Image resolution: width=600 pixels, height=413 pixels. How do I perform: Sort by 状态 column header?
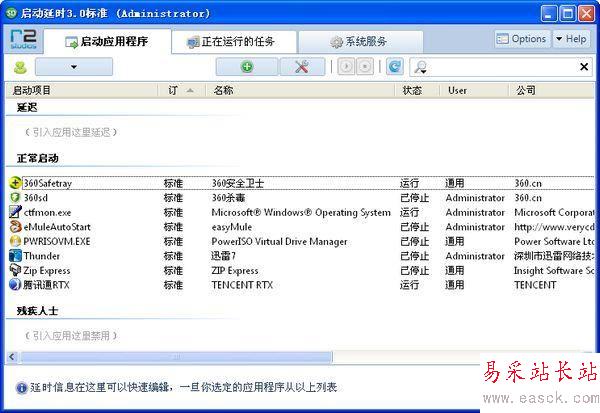click(417, 91)
